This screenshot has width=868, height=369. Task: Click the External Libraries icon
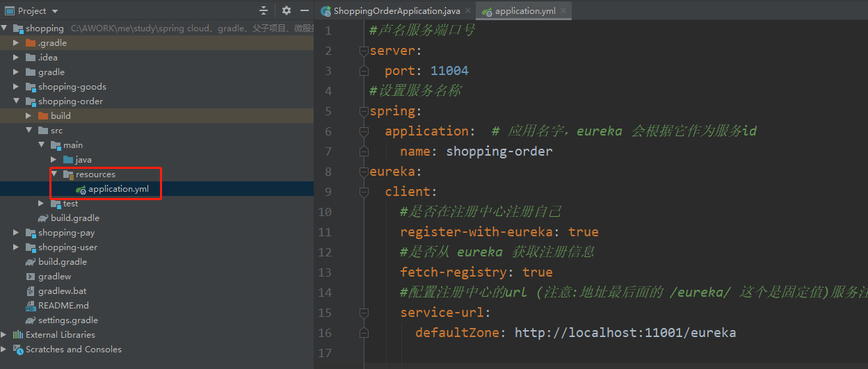click(x=18, y=335)
